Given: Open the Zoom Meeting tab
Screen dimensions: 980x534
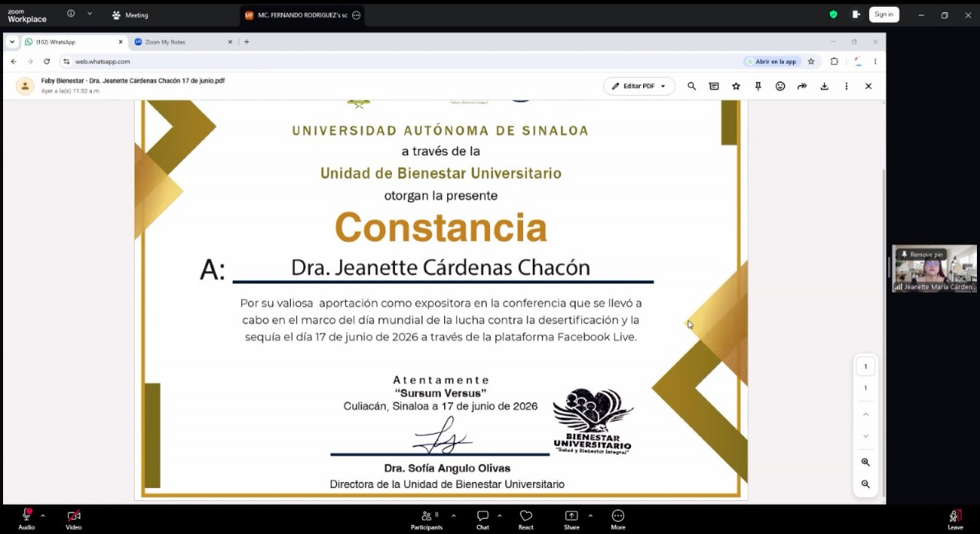Looking at the screenshot, I should pyautogui.click(x=130, y=15).
